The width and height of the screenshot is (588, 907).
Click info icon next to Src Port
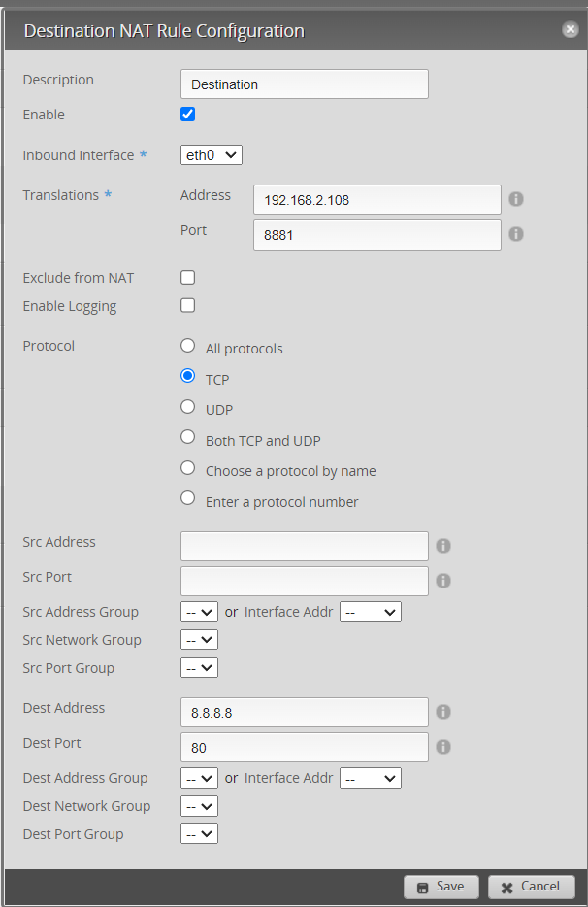click(443, 581)
